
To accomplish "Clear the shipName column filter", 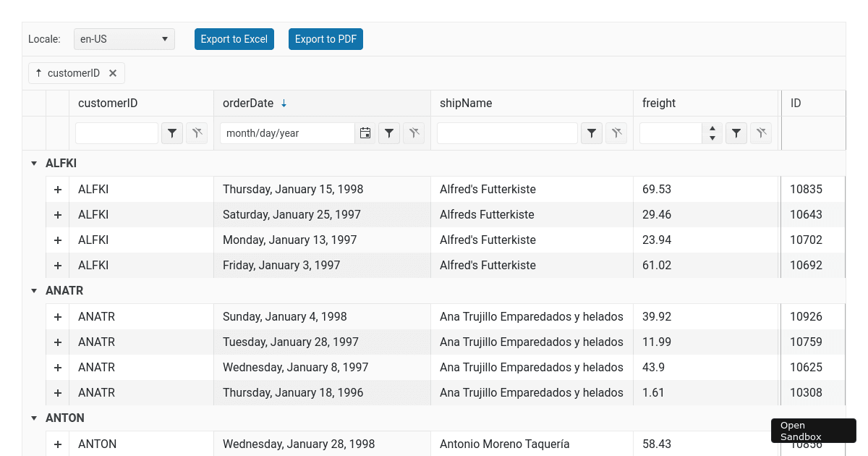I will 616,133.
